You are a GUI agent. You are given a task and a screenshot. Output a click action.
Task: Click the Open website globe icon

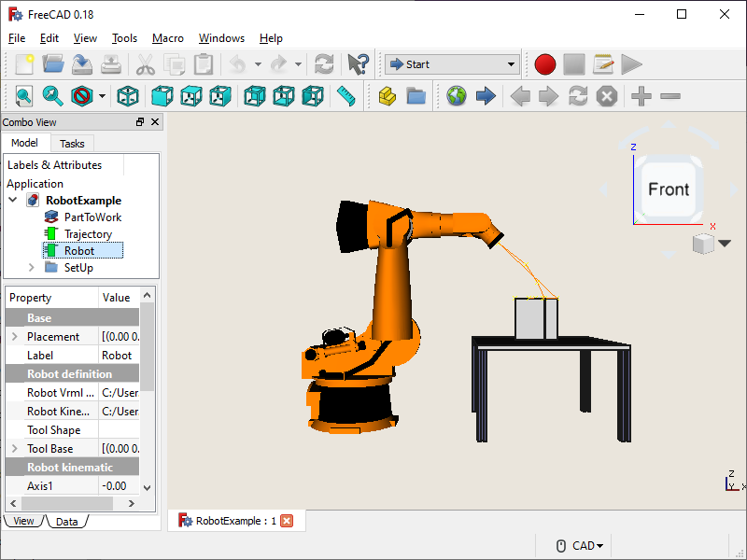point(456,96)
